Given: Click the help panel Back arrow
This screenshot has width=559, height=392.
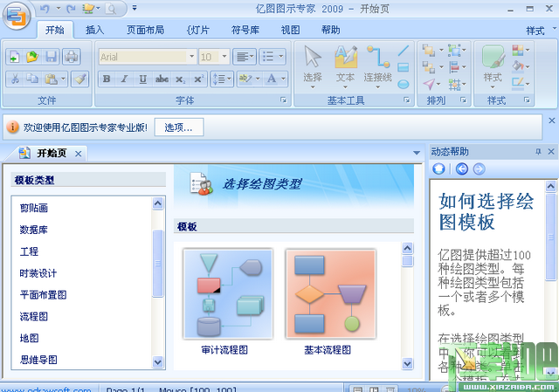Looking at the screenshot, I should tap(462, 168).
